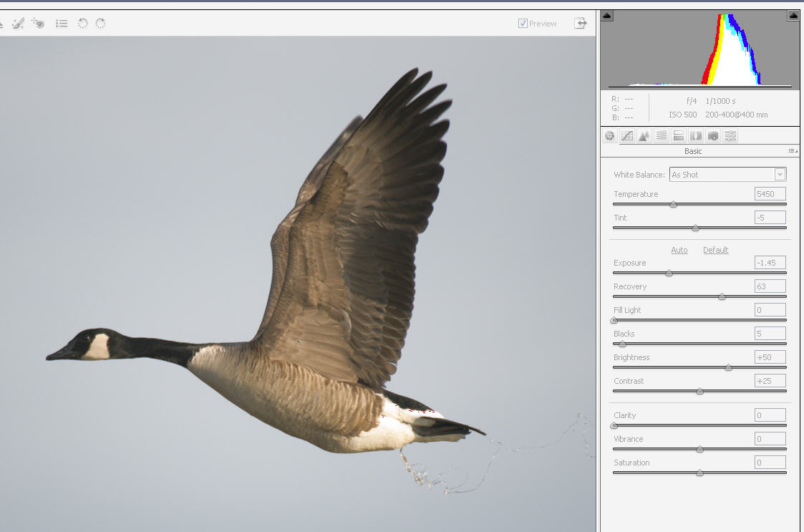Toggle full screen mode icon
Viewport: 804px width, 532px height.
coord(581,24)
